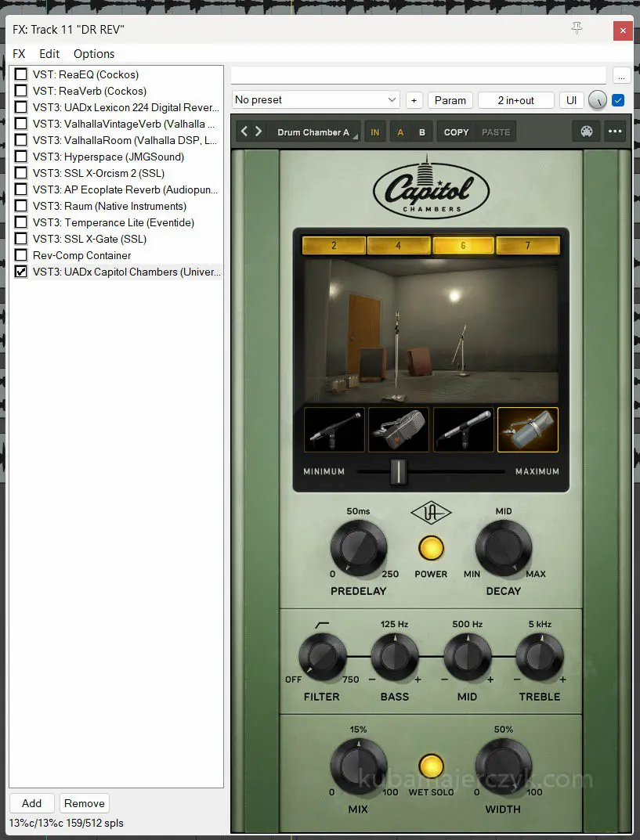This screenshot has width=640, height=840.
Task: Toggle the WET SOLO button
Action: coord(431,766)
